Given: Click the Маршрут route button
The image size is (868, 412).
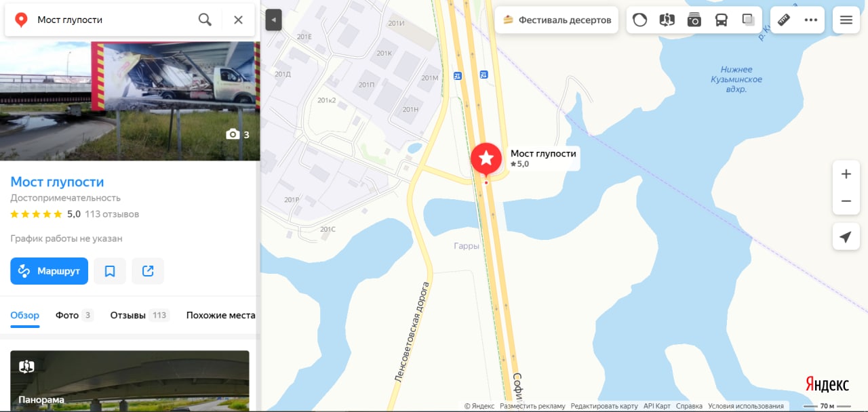Looking at the screenshot, I should point(49,271).
